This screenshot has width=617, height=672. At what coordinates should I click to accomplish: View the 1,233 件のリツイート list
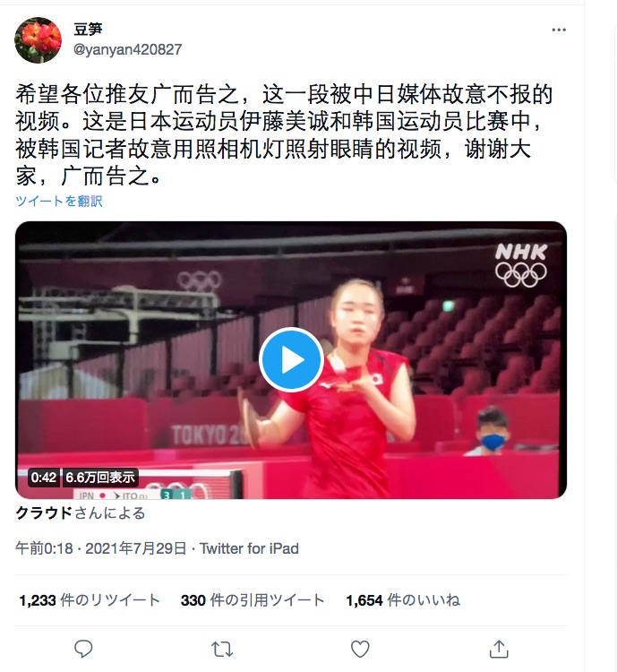click(90, 600)
